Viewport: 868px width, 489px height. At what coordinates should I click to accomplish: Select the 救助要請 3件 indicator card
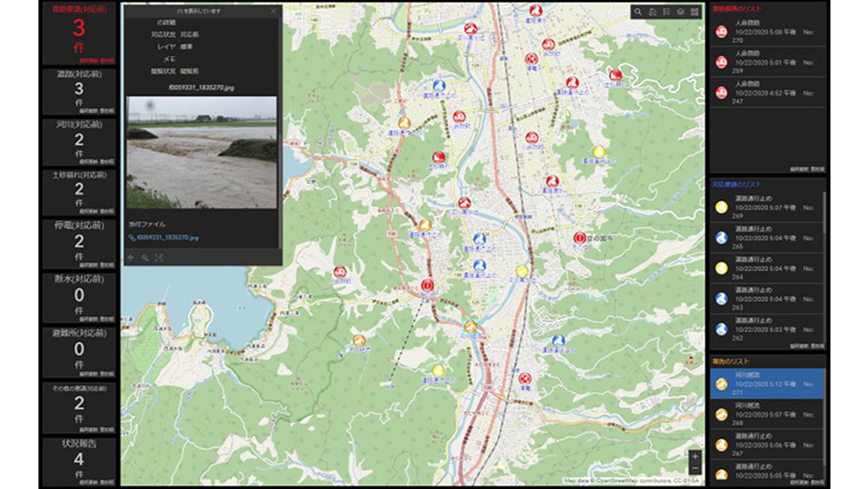click(79, 33)
